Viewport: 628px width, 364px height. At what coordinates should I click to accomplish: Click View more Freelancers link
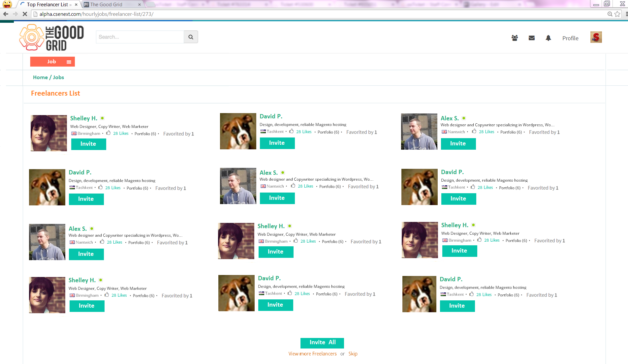[312, 354]
